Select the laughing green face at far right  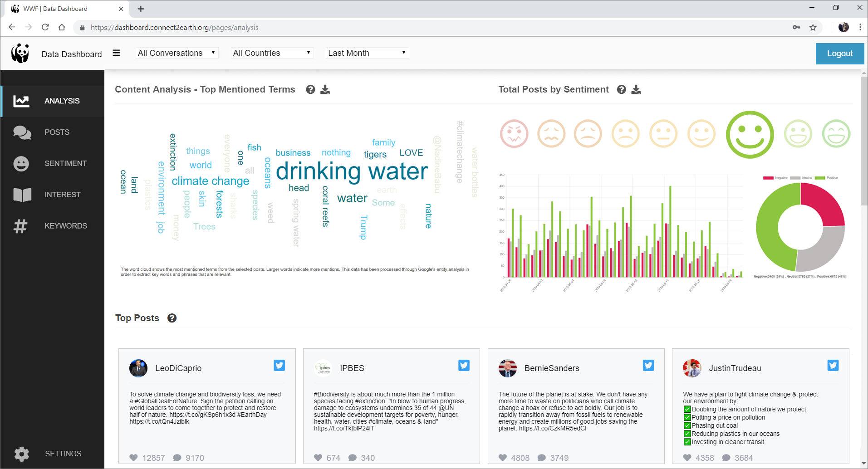[836, 134]
